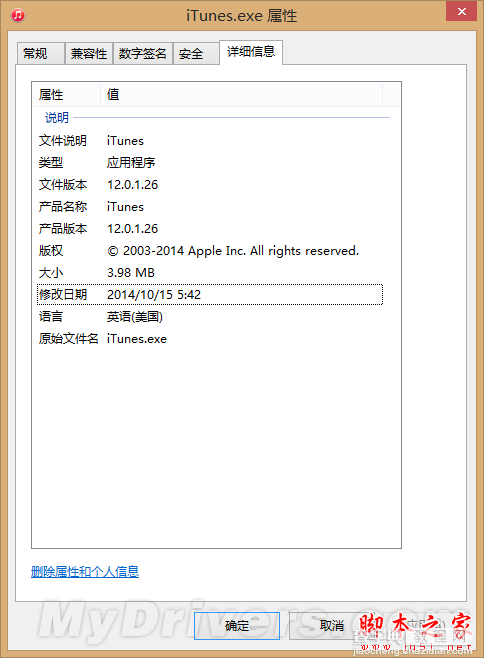Image resolution: width=484 pixels, height=658 pixels.
Task: Select the 原始文件名 iTunes.exe row
Action: (x=210, y=339)
